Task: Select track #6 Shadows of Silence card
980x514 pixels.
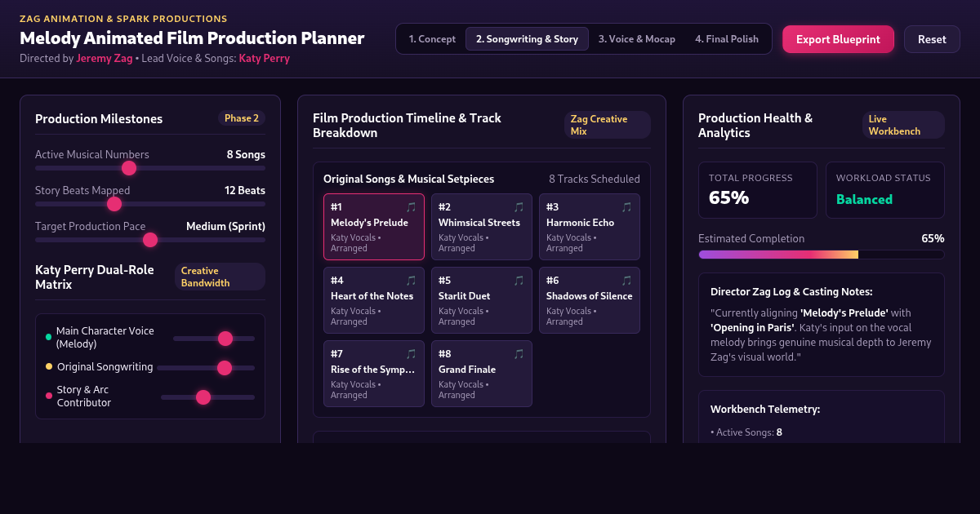Action: [x=590, y=300]
